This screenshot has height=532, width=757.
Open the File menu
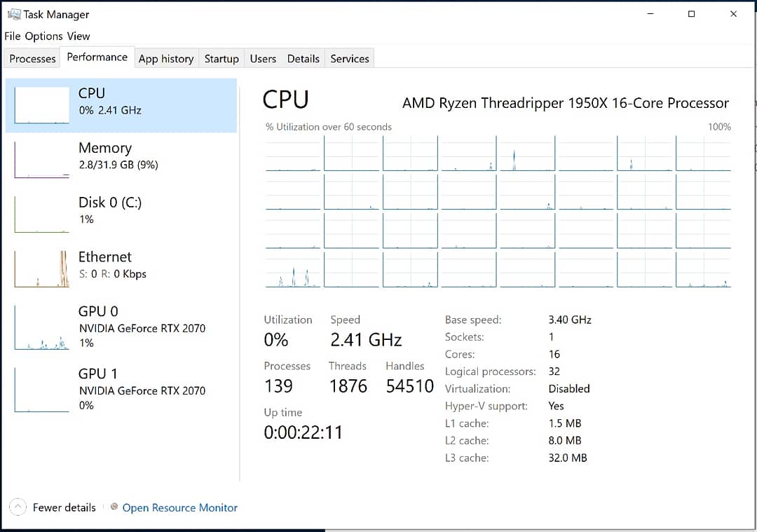coord(13,36)
